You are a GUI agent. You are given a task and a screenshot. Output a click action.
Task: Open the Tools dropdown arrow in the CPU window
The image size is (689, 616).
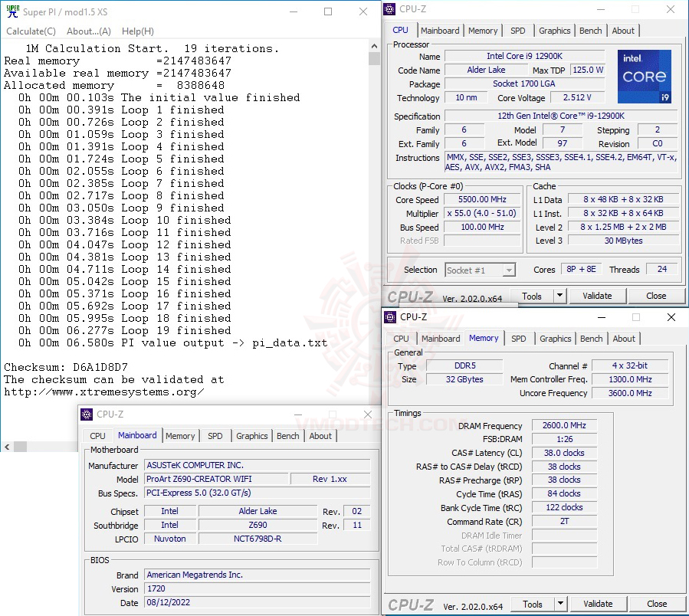[559, 296]
